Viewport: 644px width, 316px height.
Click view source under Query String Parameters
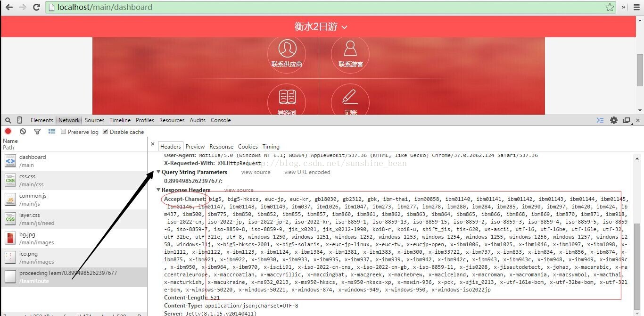(256, 172)
